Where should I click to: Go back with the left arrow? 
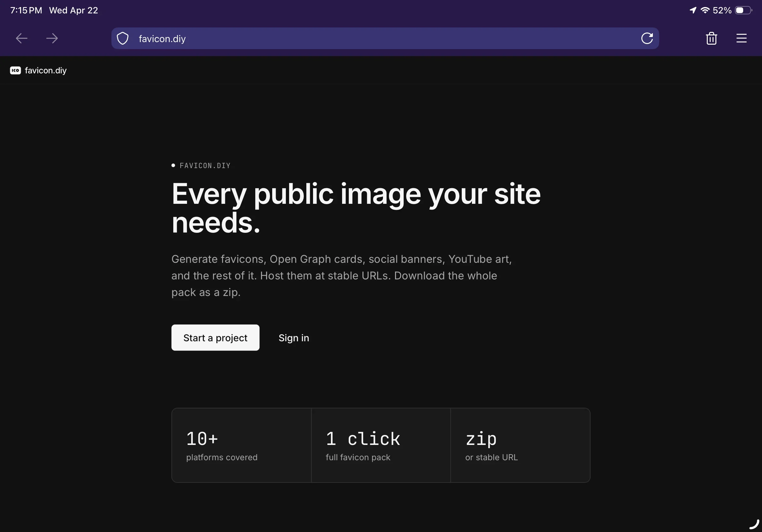click(22, 39)
